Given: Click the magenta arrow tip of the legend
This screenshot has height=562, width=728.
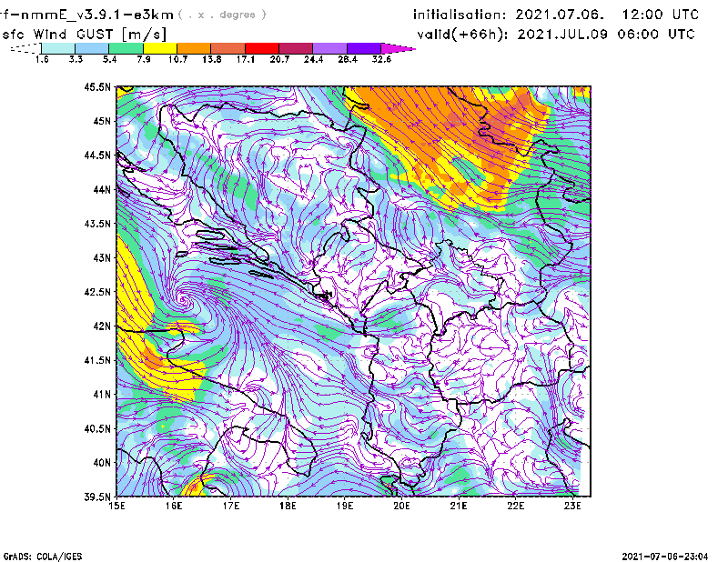Looking at the screenshot, I should [x=398, y=48].
